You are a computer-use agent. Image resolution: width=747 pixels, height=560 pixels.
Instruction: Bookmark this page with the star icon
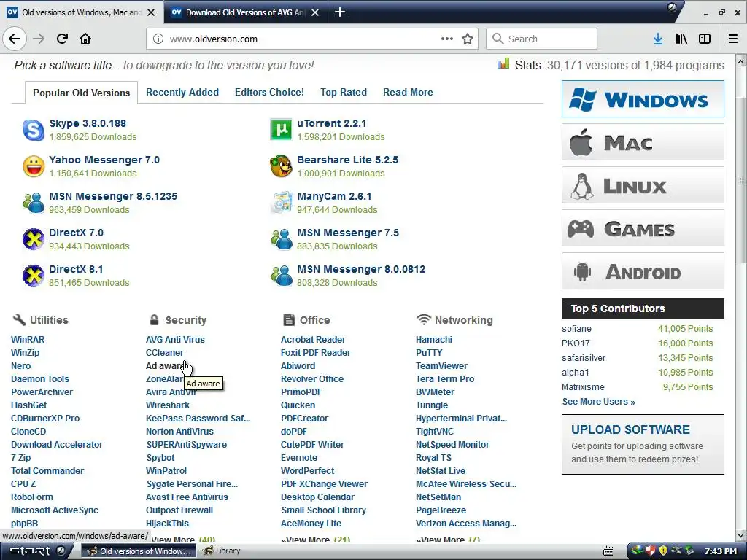pos(468,39)
